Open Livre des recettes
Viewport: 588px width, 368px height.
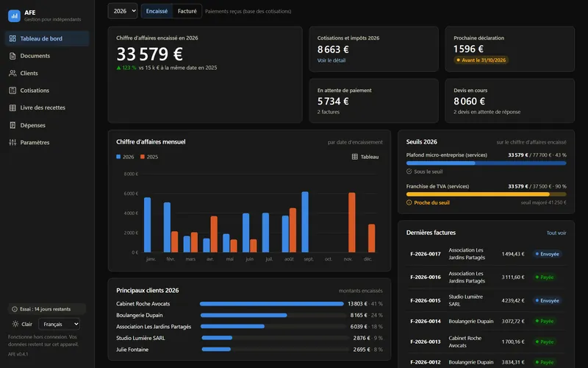(47, 107)
